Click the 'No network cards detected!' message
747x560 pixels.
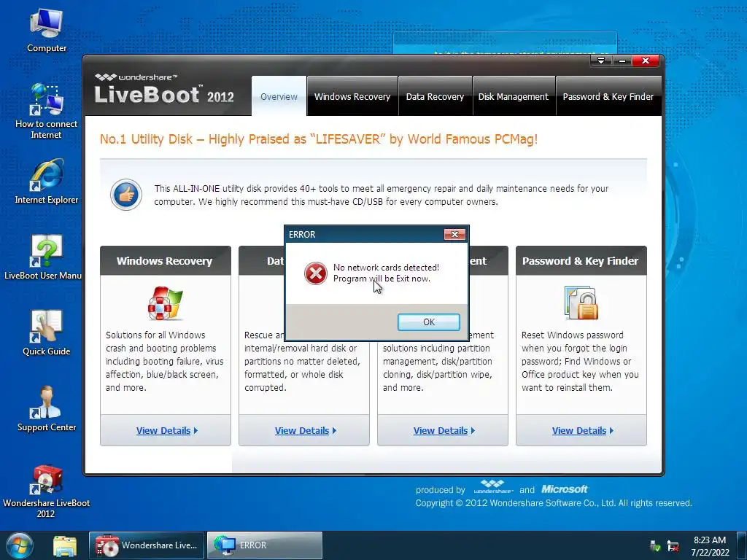pyautogui.click(x=386, y=267)
